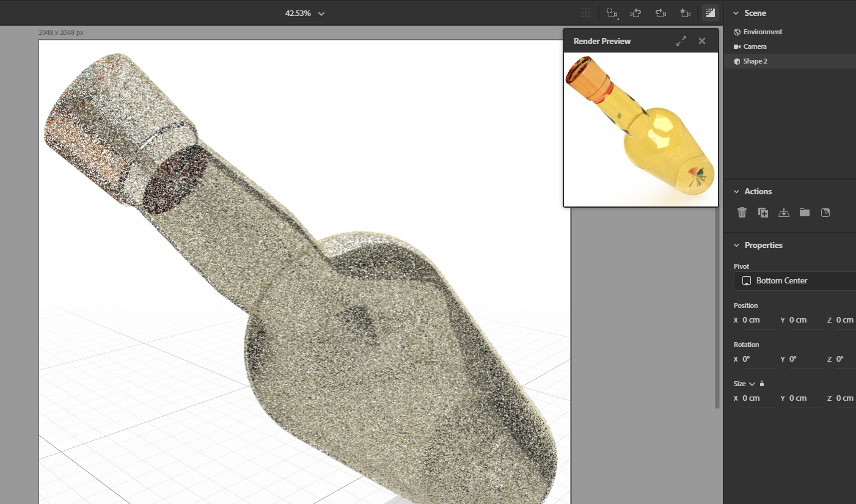Click the Duplicate action icon
Image resolution: width=856 pixels, height=504 pixels.
[763, 213]
